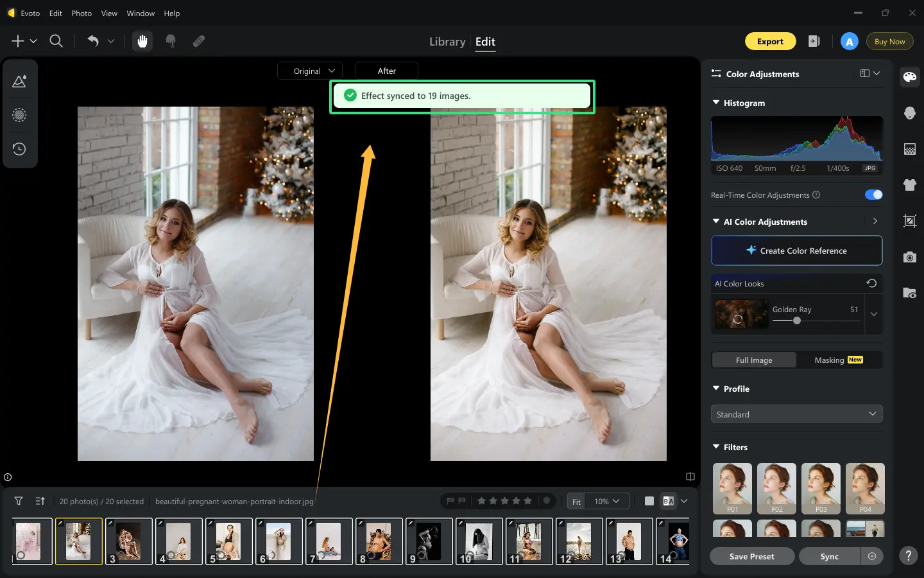Switch to Masking mode
This screenshot has height=578, width=924.
click(x=839, y=360)
